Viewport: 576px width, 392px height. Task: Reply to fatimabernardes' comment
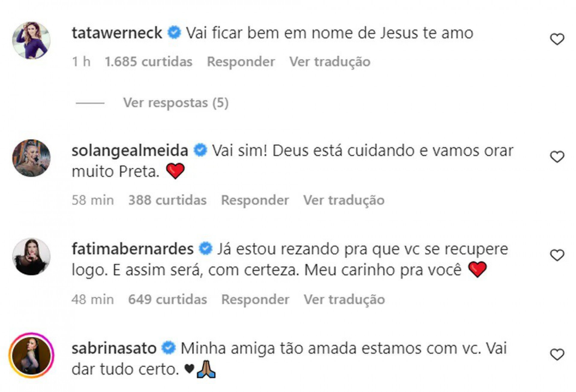coord(255,299)
